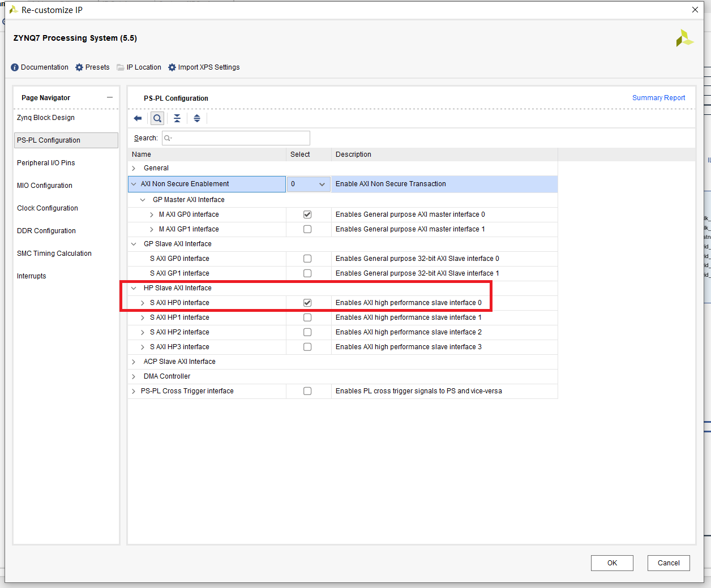Open the Summary Report link
711x588 pixels.
[x=658, y=98]
